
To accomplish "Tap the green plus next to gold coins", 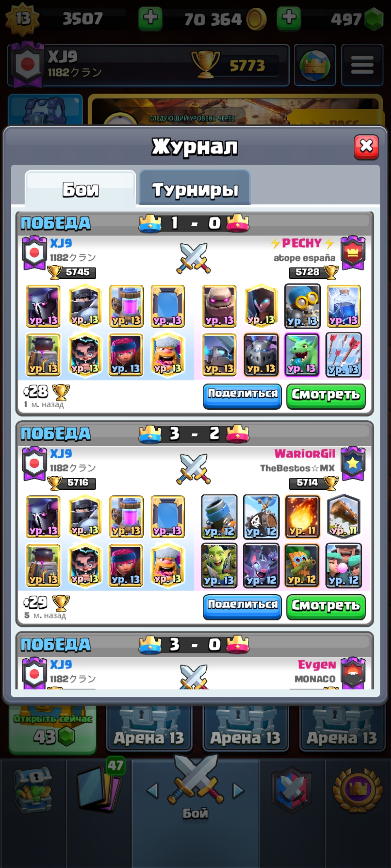I will pyautogui.click(x=289, y=17).
